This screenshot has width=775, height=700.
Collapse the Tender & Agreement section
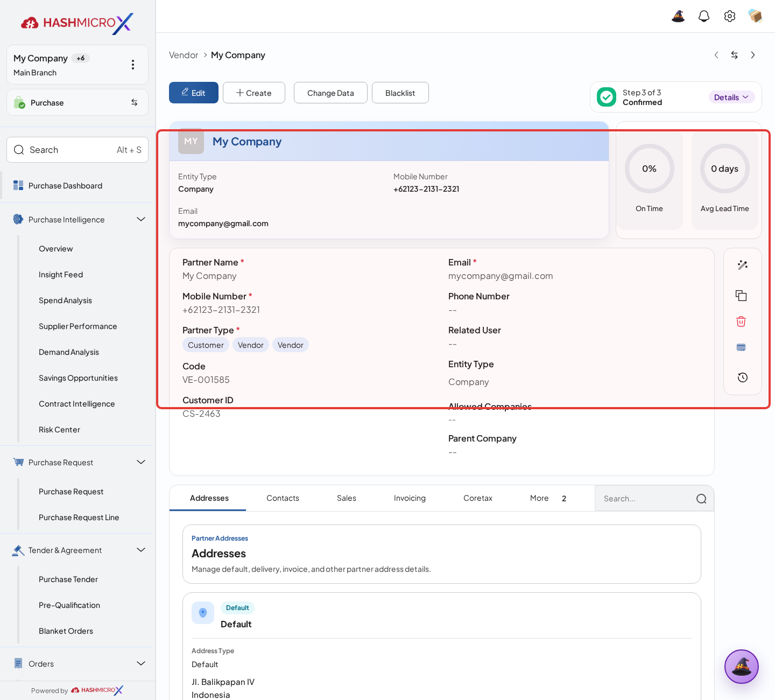141,550
